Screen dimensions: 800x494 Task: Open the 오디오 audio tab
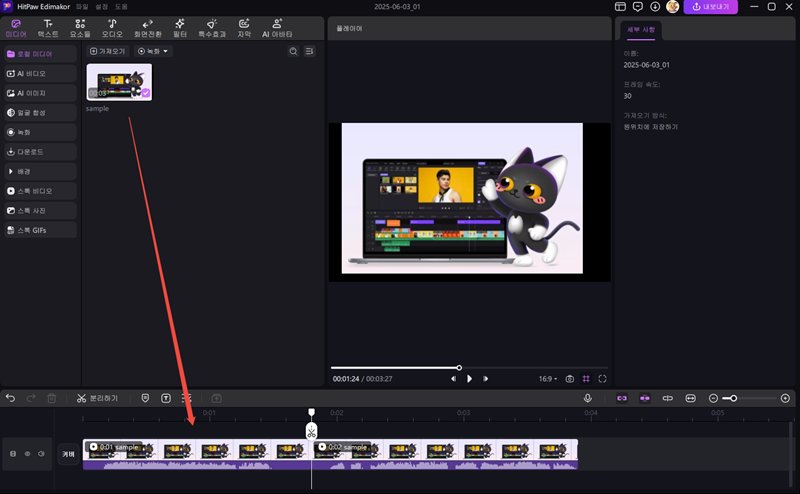click(112, 29)
